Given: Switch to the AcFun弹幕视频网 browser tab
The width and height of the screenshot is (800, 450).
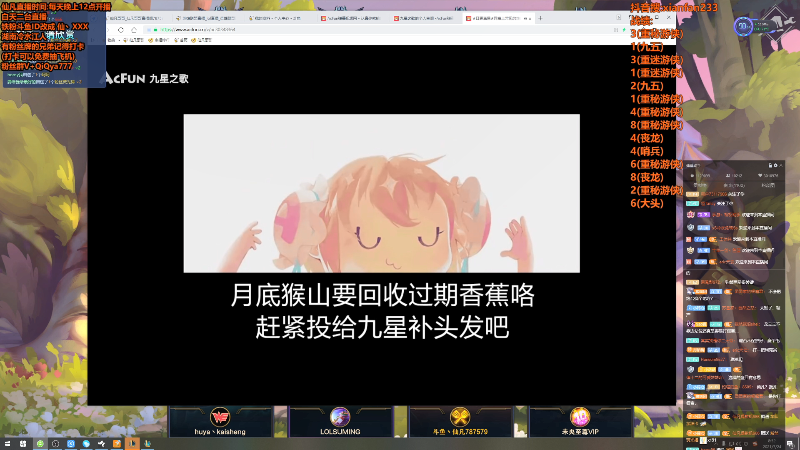Looking at the screenshot, I should pos(352,18).
